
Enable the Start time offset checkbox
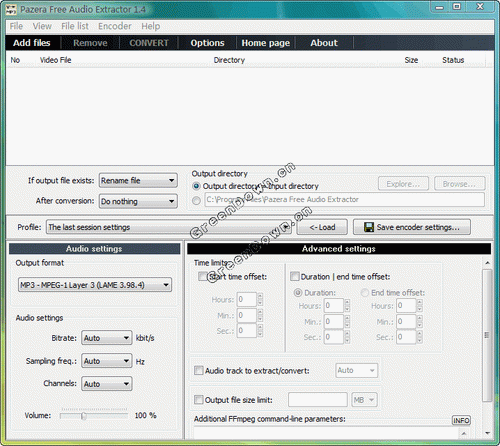(x=203, y=276)
